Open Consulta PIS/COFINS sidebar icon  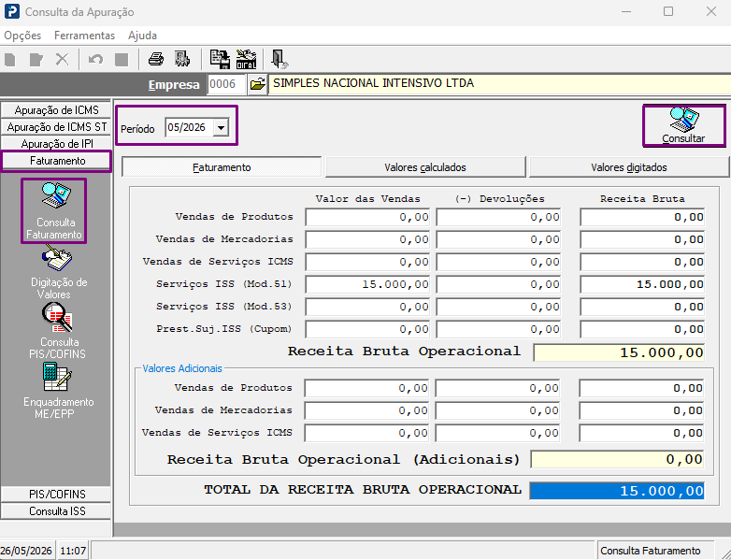tap(57, 332)
